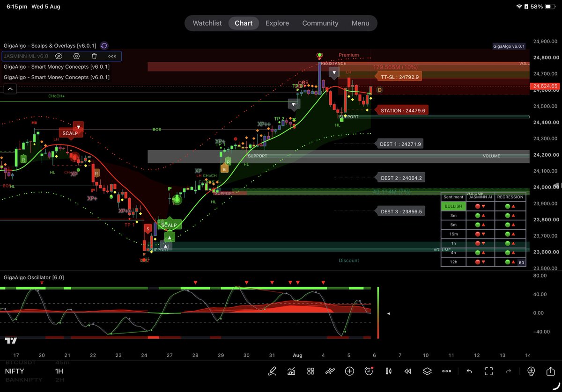Tap the STATION : 24479.6 label
This screenshot has width=562, height=392.
[403, 110]
